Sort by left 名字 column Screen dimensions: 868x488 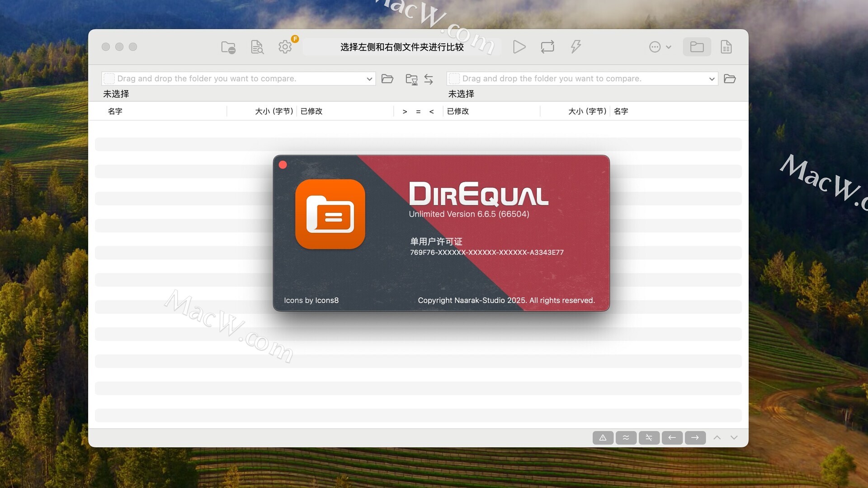pos(115,111)
